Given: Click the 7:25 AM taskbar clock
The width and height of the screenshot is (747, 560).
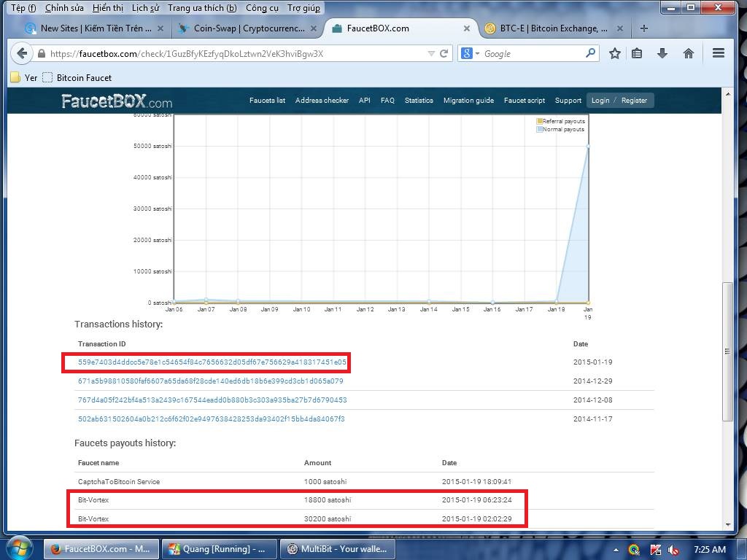Looking at the screenshot, I should coord(709,550).
